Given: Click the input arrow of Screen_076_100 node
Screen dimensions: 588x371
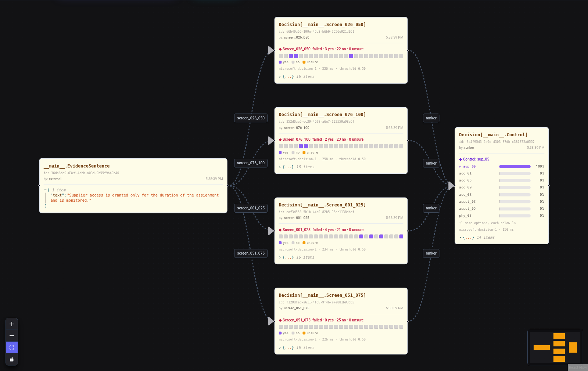Looking at the screenshot, I should pos(271,140).
